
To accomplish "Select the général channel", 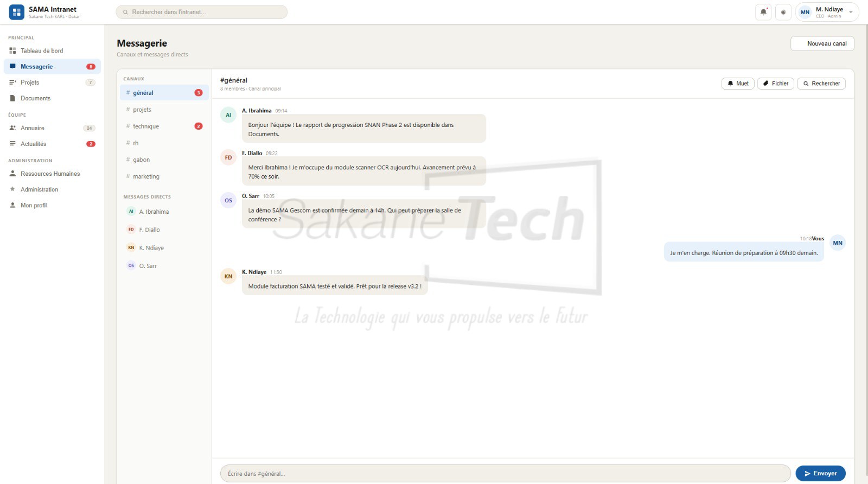I will [164, 93].
